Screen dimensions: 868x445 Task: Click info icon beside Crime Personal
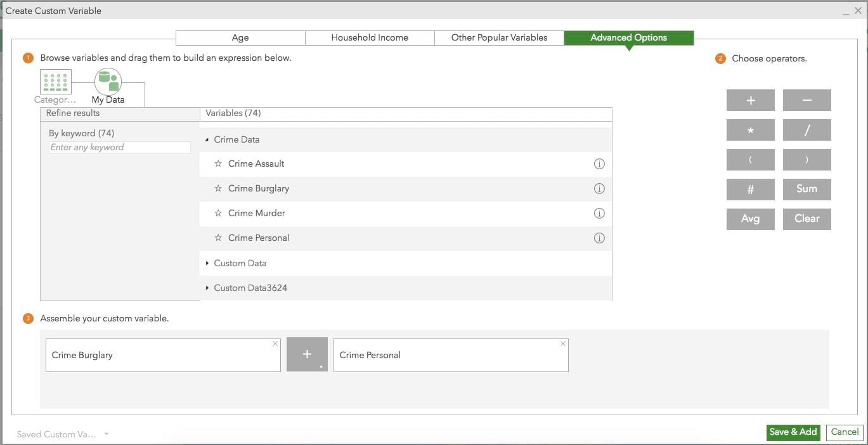(599, 238)
